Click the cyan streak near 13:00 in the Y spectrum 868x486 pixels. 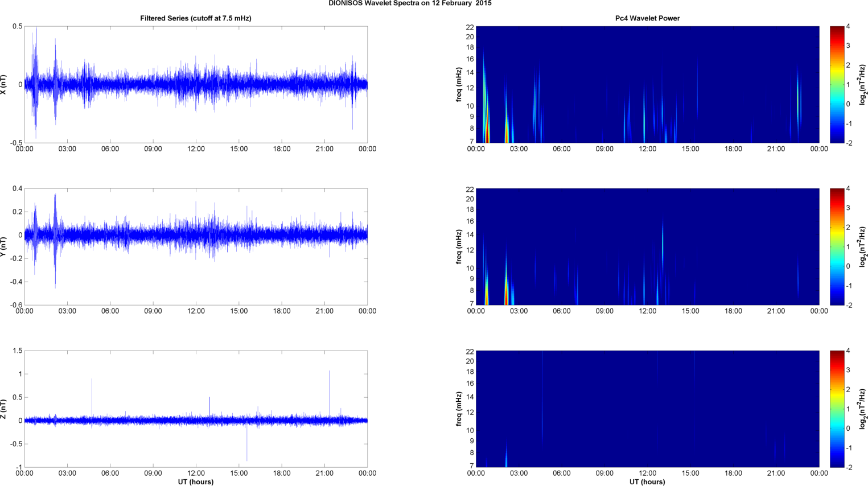663,245
